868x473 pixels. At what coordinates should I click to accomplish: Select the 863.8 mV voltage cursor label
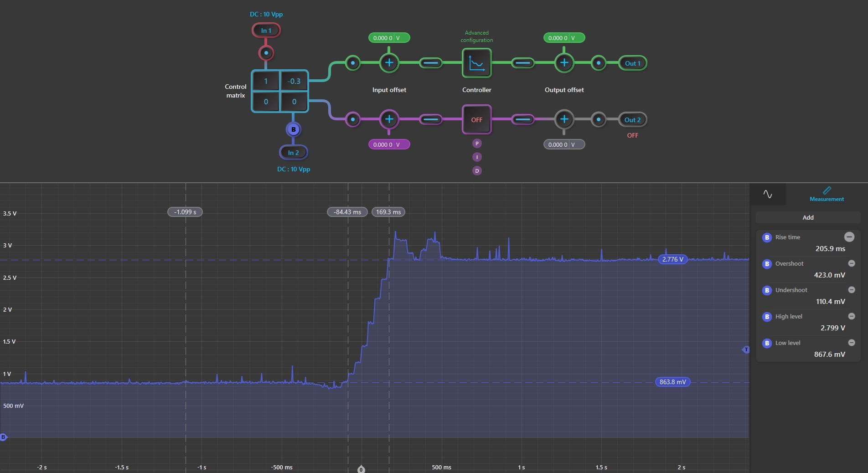[672, 382]
